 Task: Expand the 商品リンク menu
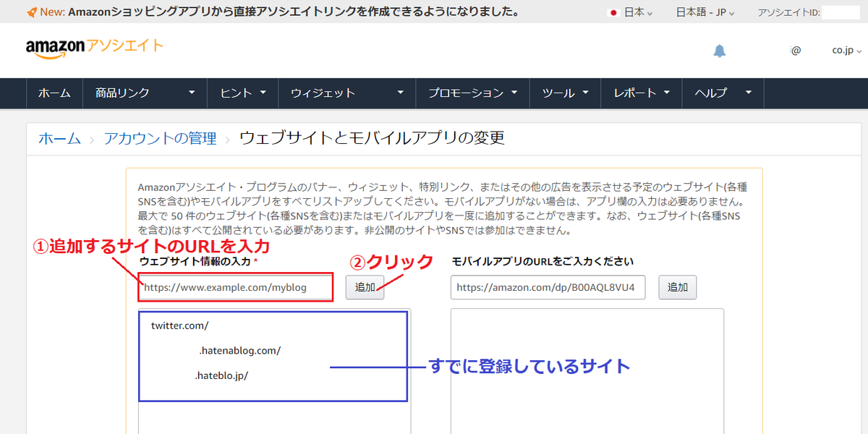pos(145,93)
